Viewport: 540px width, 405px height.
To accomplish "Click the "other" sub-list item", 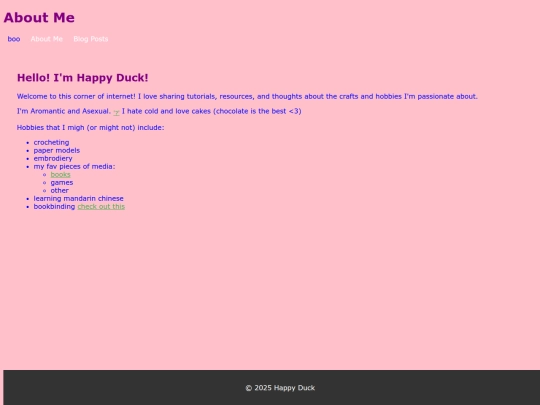I will [x=60, y=190].
